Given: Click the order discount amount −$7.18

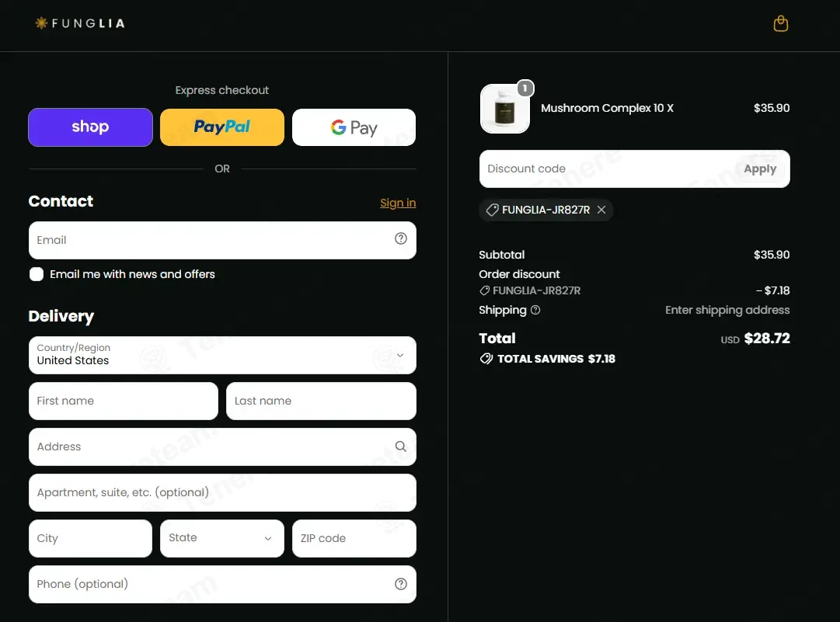Looking at the screenshot, I should click(772, 290).
